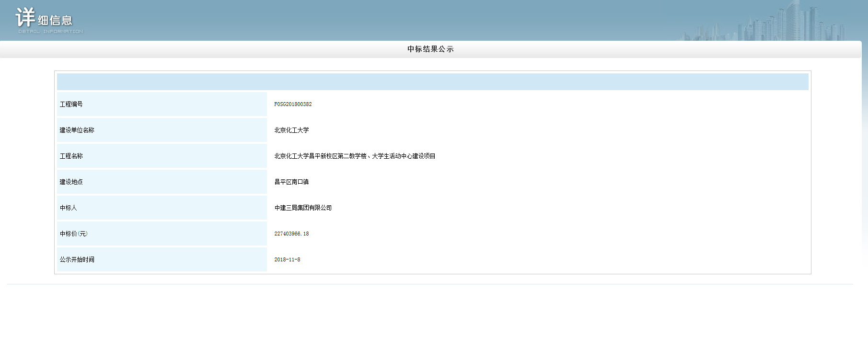This screenshot has width=868, height=352.
Task: Click the 工程编号 label cell
Action: coord(162,104)
